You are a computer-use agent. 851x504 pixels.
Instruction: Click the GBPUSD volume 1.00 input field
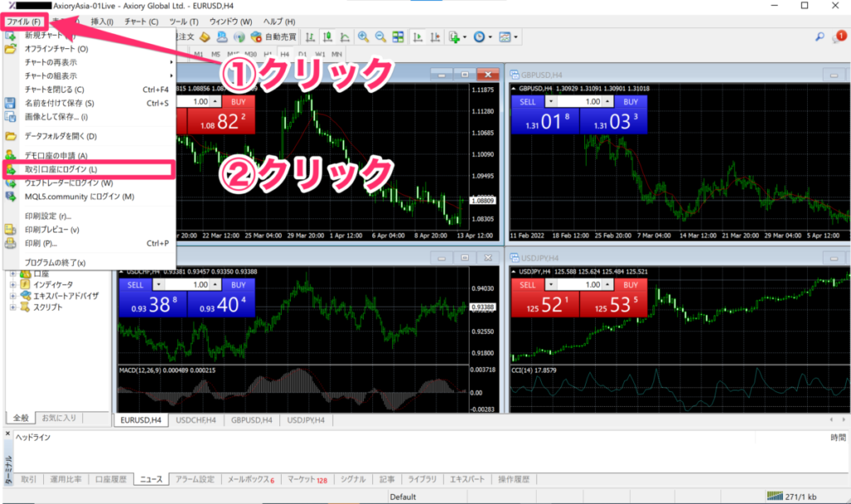pos(579,101)
